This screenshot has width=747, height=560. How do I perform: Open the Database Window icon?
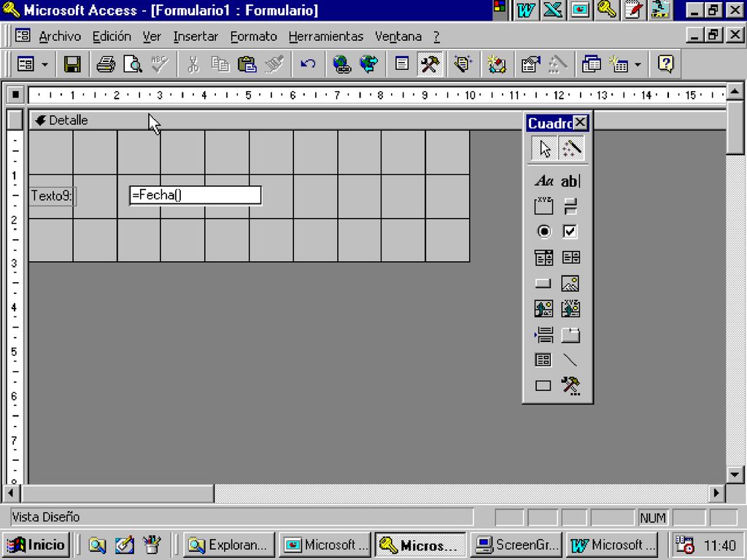click(591, 64)
